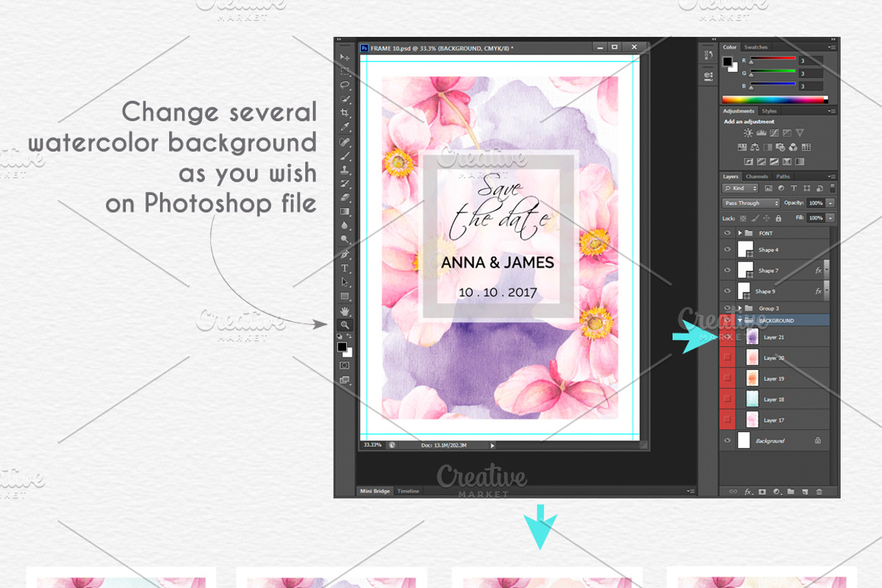Open the Swatches tab
The height and width of the screenshot is (588, 882).
tap(756, 47)
